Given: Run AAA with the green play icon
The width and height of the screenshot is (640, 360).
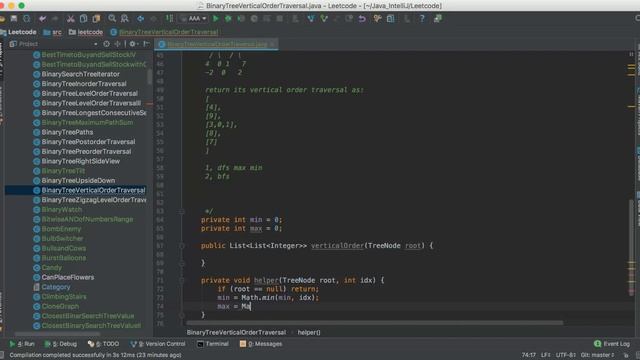Looking at the screenshot, I should click(x=216, y=19).
